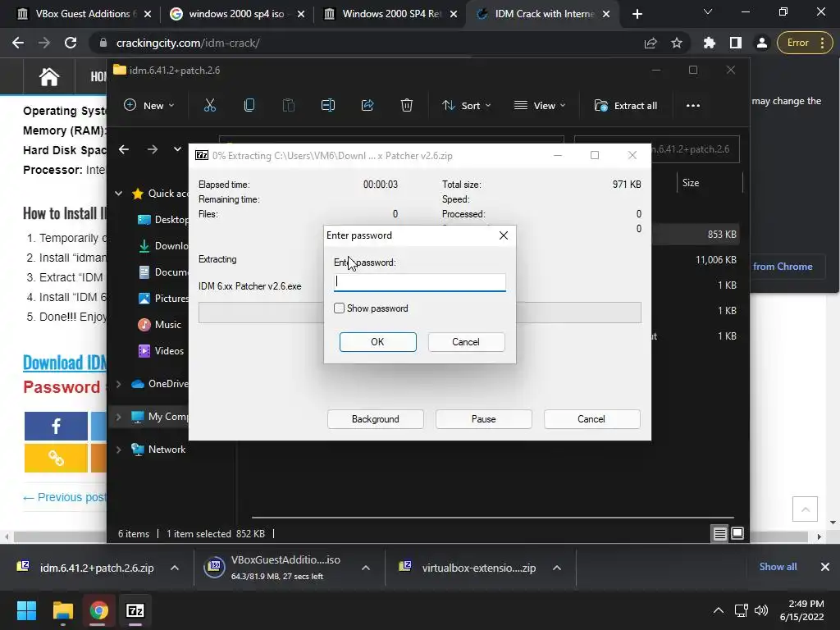Click the Error update button in Chrome

click(804, 43)
